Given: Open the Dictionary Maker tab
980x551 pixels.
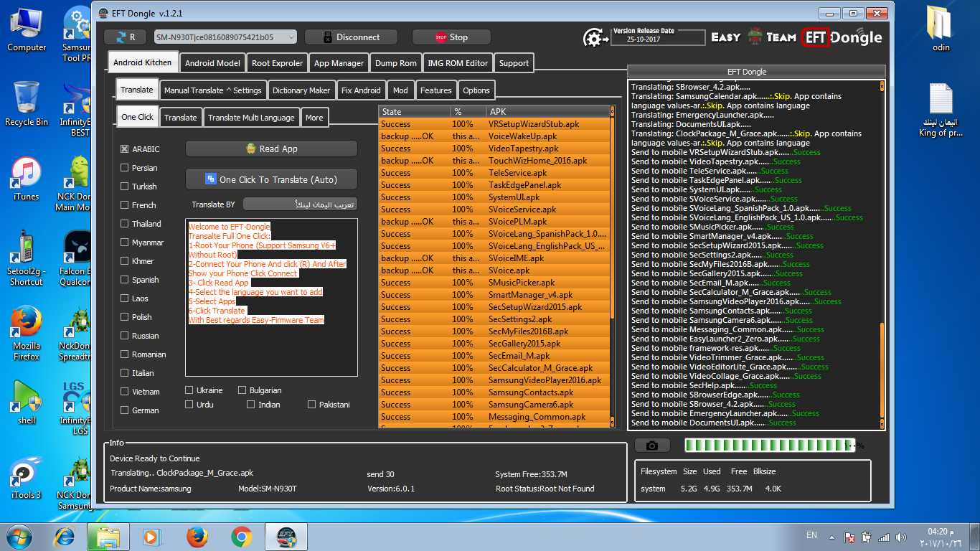Looking at the screenshot, I should click(x=301, y=90).
